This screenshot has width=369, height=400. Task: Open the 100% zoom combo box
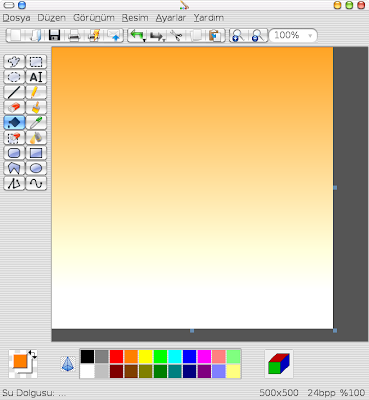pos(293,35)
